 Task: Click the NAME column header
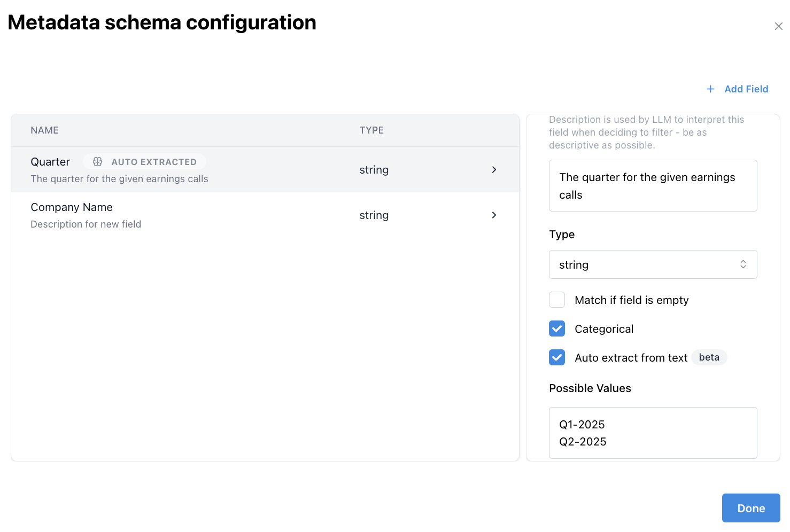(x=44, y=130)
